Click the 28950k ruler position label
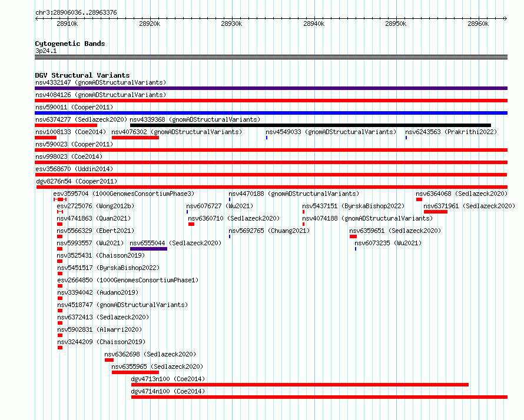The width and height of the screenshot is (524, 420). pyautogui.click(x=396, y=24)
